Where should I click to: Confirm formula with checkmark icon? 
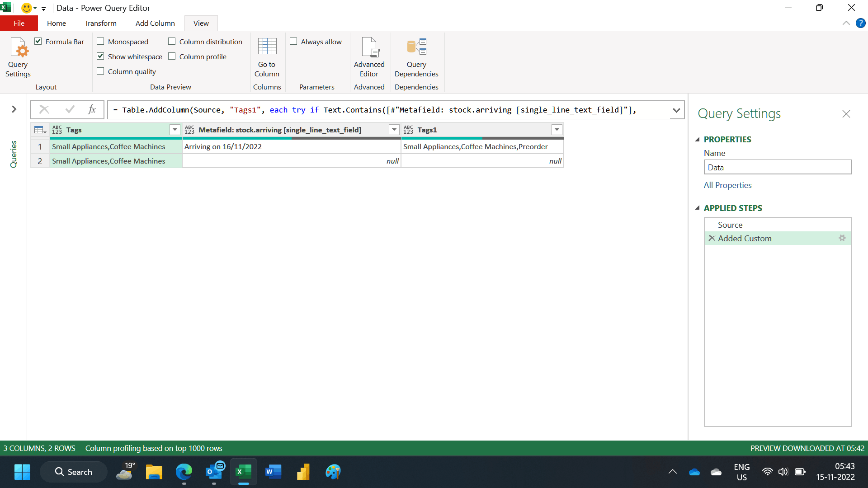(70, 109)
